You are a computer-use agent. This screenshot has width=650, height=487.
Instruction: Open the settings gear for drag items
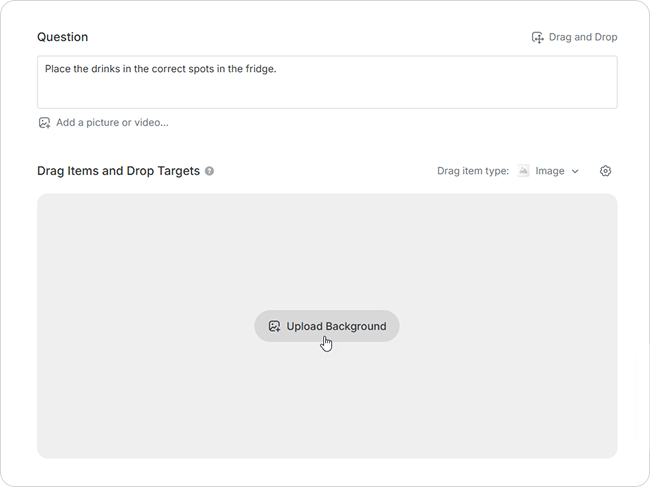click(x=606, y=171)
